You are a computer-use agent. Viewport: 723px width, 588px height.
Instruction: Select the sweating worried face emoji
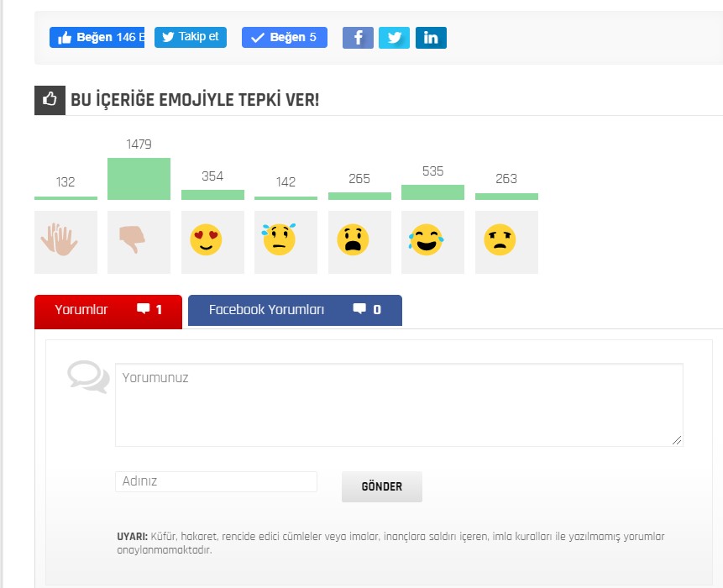click(286, 242)
